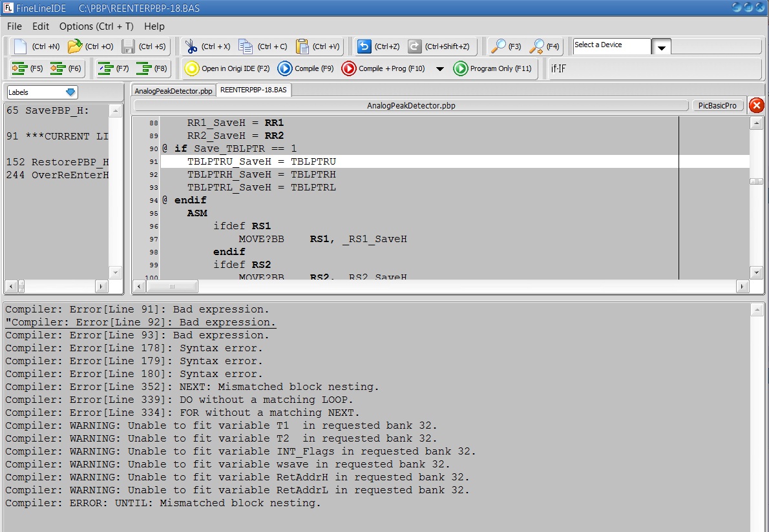Image resolution: width=769 pixels, height=532 pixels.
Task: Click the green Program Only (F11) icon
Action: [460, 68]
